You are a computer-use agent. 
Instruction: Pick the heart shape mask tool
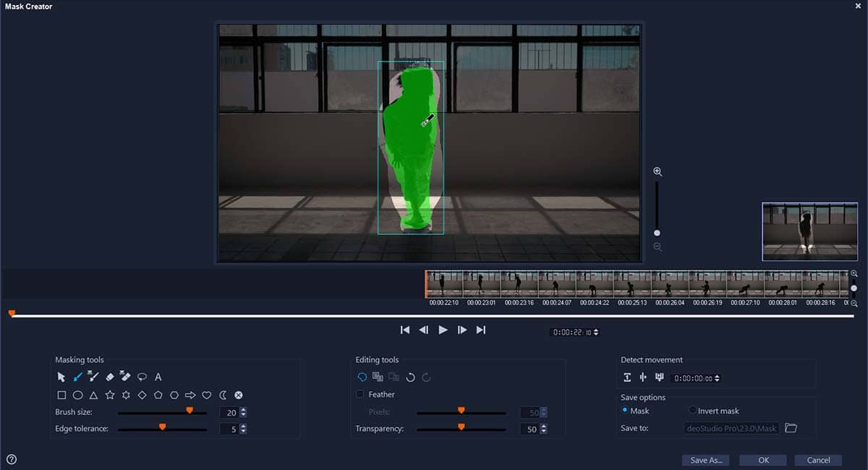pyautogui.click(x=206, y=396)
